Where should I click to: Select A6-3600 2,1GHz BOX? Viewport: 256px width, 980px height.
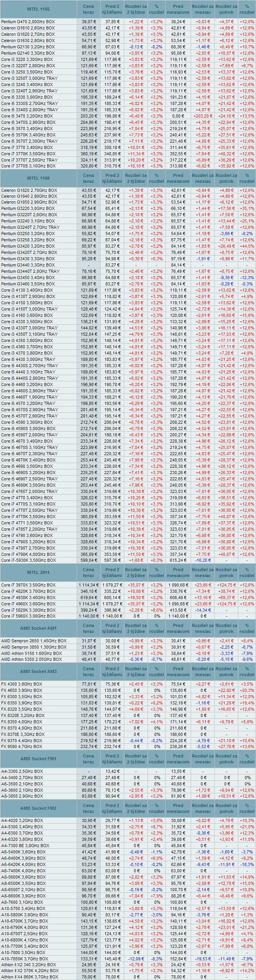click(22, 790)
